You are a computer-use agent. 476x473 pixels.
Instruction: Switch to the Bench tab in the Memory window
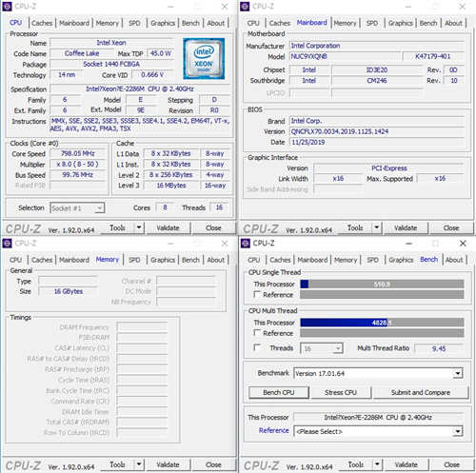[190, 260]
